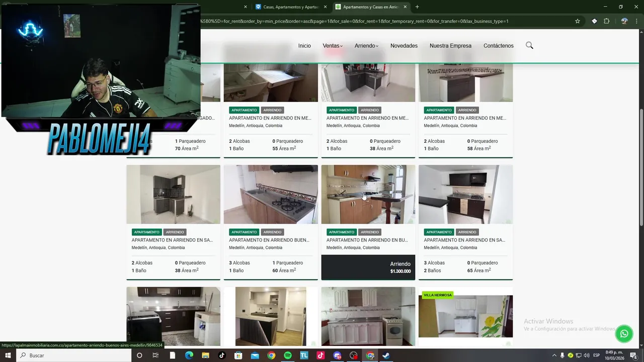This screenshot has width=644, height=362.
Task: Open the page vertical scrollbar thumb
Action: tap(641, 167)
